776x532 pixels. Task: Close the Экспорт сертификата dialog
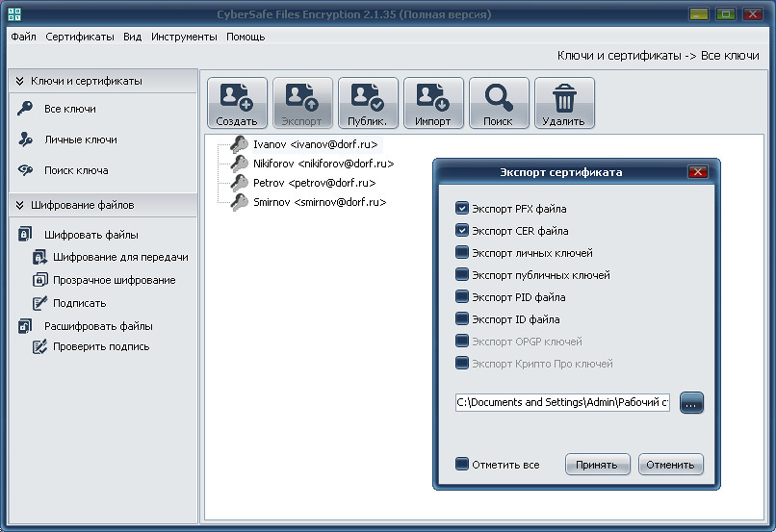click(x=697, y=172)
